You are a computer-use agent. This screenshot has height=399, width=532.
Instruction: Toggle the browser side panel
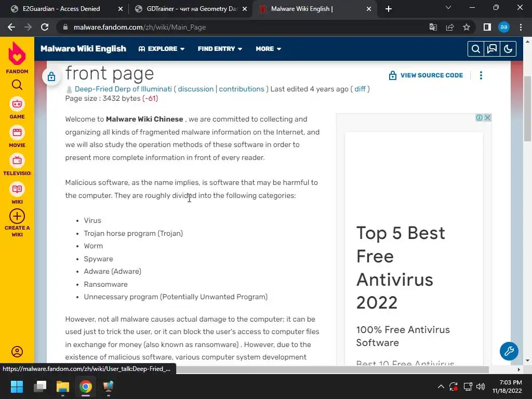487,27
